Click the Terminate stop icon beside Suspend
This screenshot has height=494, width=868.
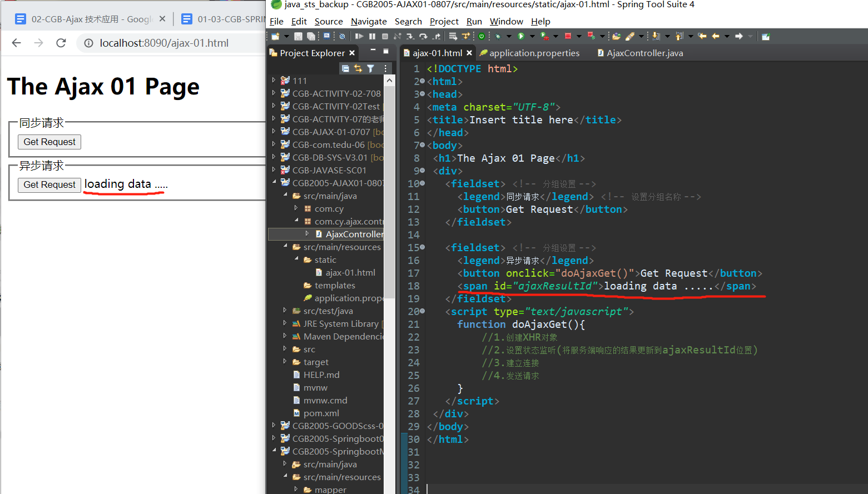coord(385,36)
